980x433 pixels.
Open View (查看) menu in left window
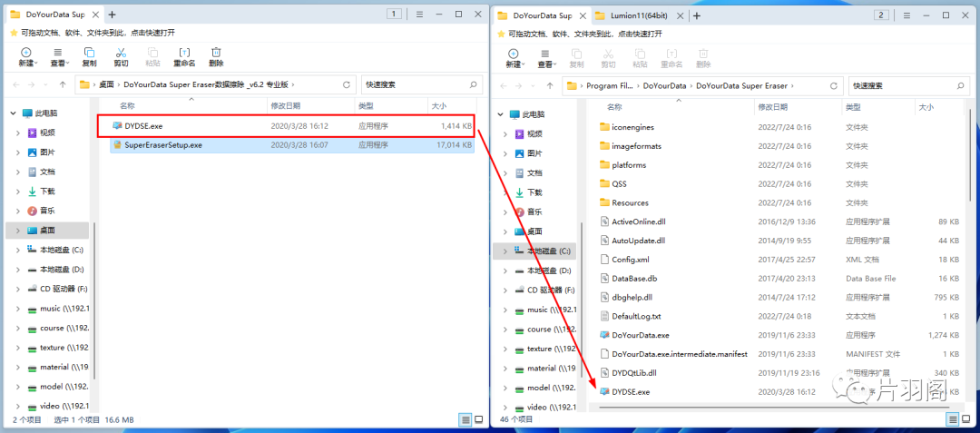click(x=57, y=57)
